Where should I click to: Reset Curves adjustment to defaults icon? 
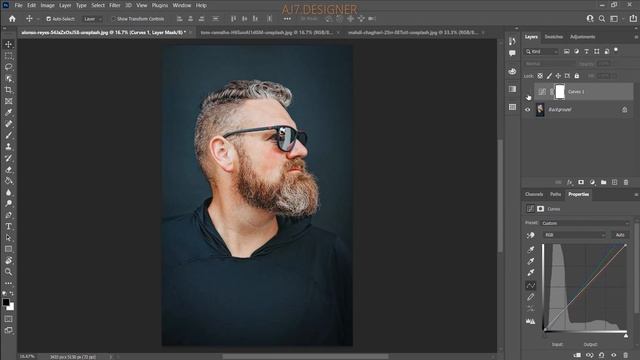(x=602, y=356)
